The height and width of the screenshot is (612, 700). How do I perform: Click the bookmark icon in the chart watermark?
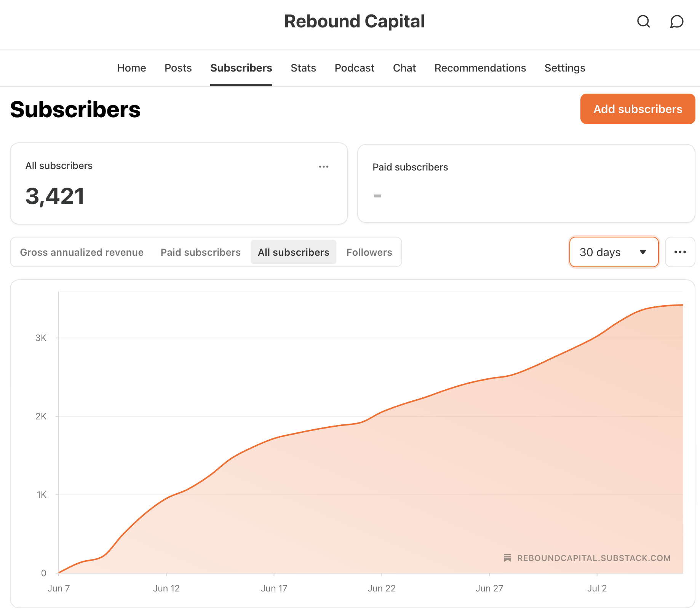coord(508,558)
